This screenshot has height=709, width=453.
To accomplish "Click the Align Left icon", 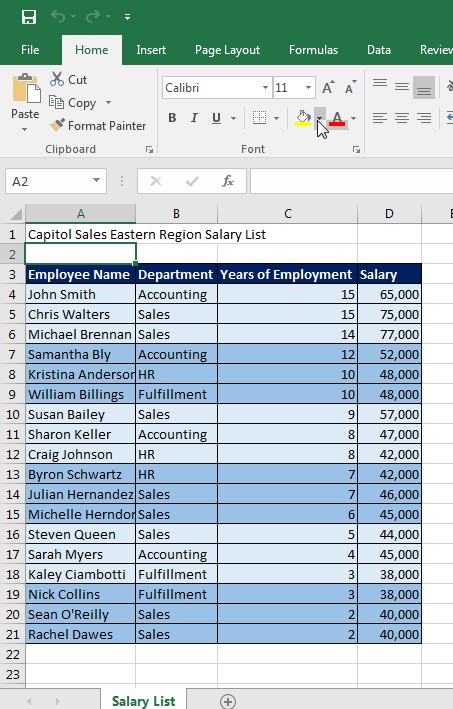I will pos(380,118).
